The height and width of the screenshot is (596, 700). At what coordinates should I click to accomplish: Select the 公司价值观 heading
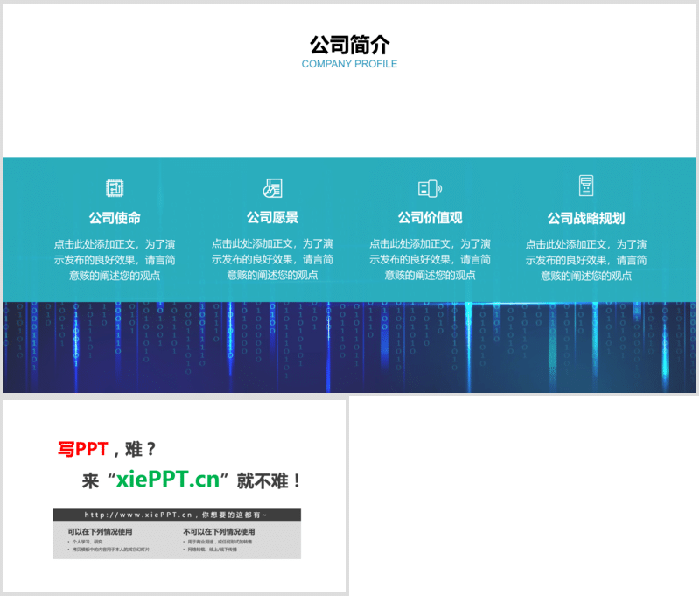[430, 218]
